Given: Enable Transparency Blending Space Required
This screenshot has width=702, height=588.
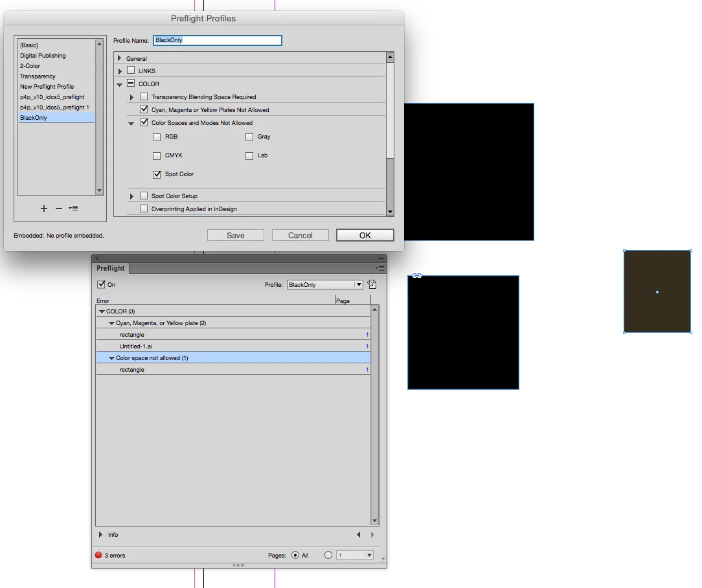Looking at the screenshot, I should pos(144,96).
